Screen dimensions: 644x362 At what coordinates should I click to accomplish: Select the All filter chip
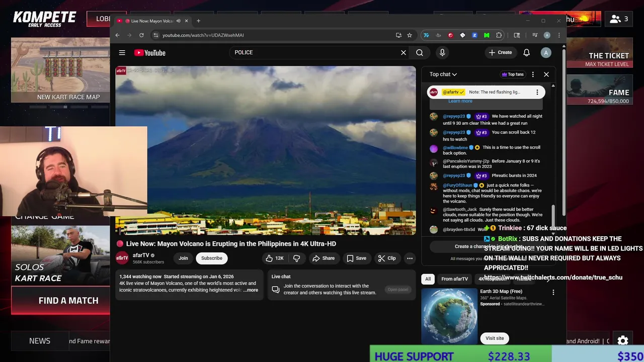tap(428, 279)
